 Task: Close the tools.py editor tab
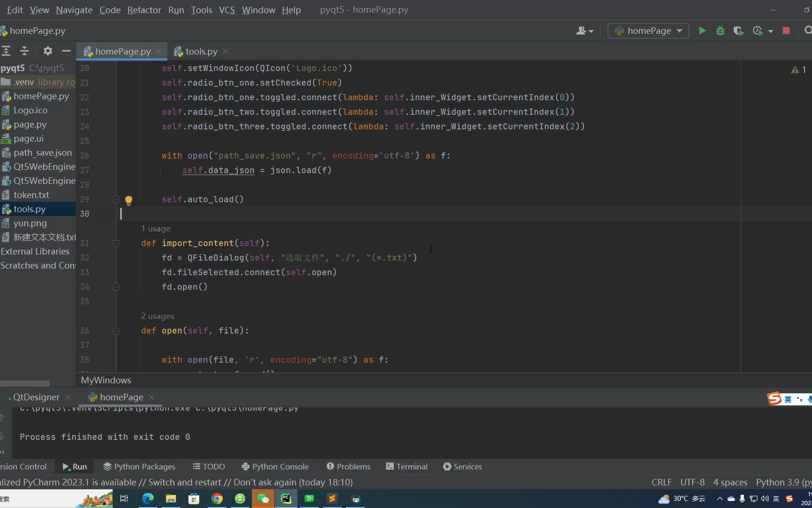coord(226,51)
